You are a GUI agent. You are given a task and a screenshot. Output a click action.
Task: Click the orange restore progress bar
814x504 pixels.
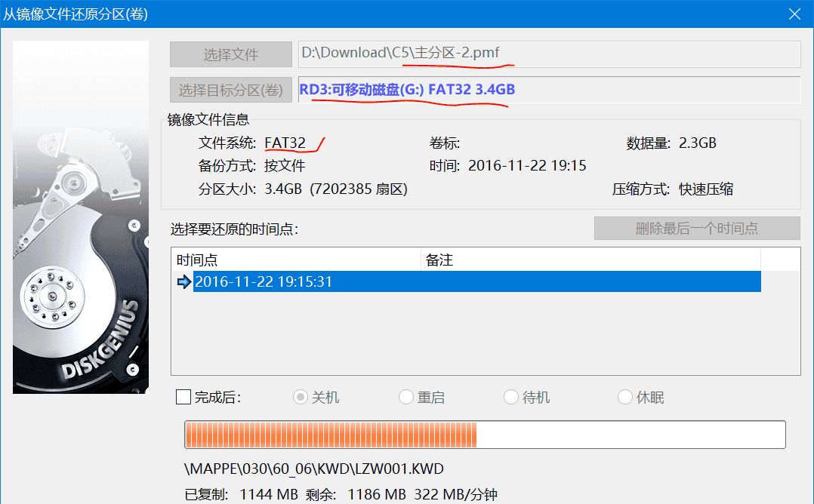pos(485,435)
